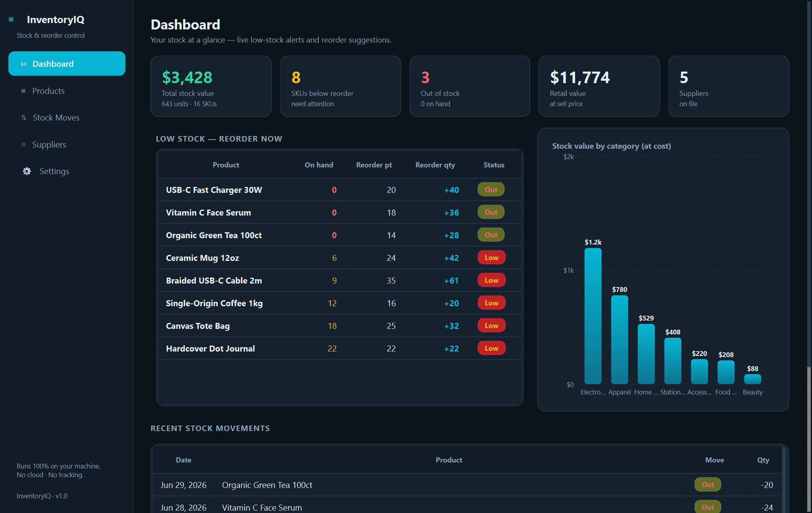812x513 pixels.
Task: Click the Date column header in movements table
Action: tap(183, 460)
